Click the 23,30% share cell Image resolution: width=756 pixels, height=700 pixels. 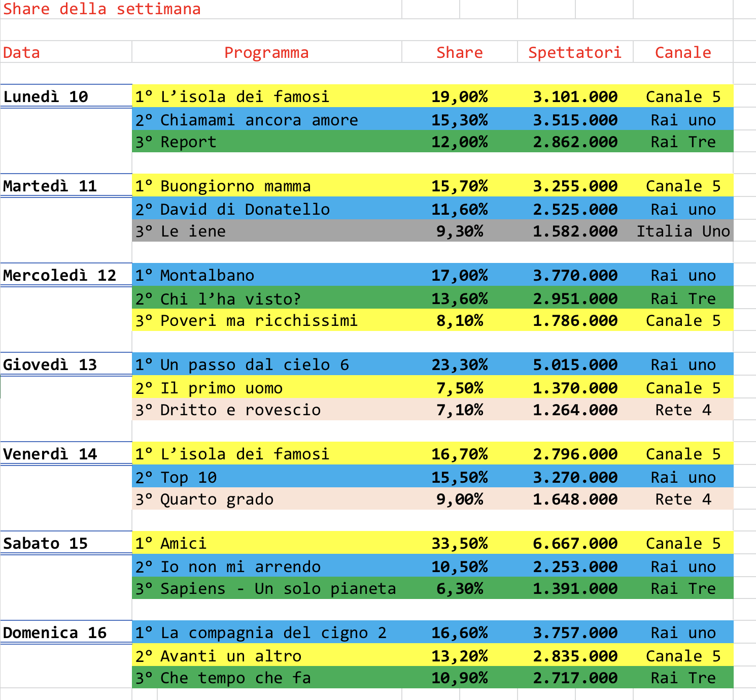[460, 364]
